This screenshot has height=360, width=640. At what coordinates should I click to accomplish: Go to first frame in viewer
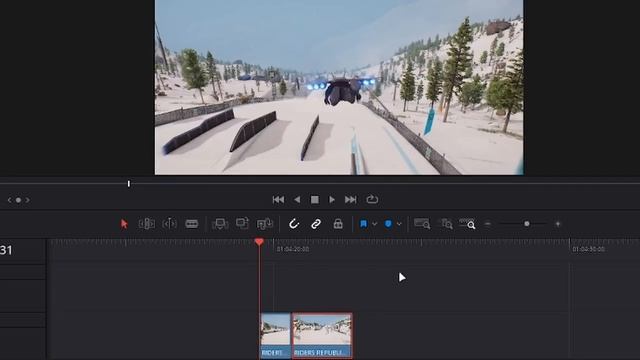pyautogui.click(x=278, y=200)
